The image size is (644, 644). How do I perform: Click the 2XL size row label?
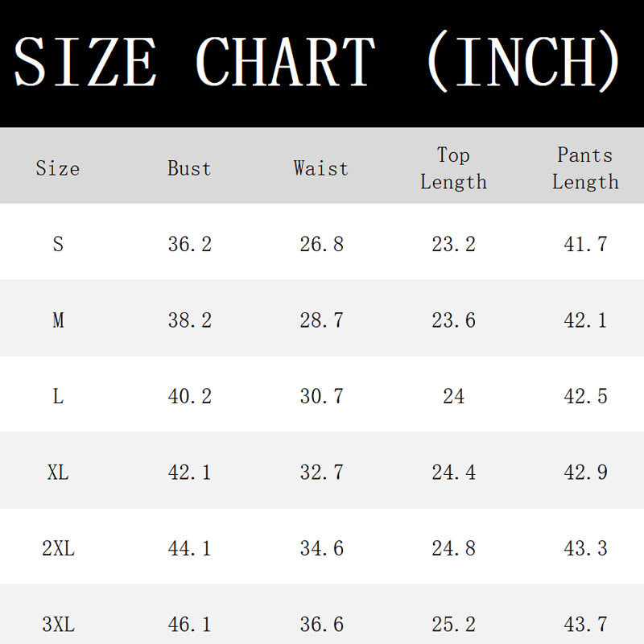(x=58, y=548)
